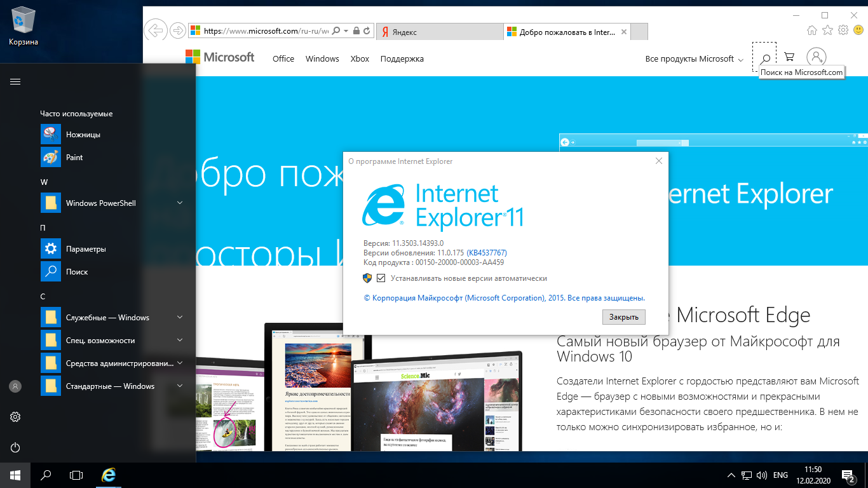The width and height of the screenshot is (868, 488).
Task: Refresh the page using the reload icon
Action: click(x=367, y=30)
